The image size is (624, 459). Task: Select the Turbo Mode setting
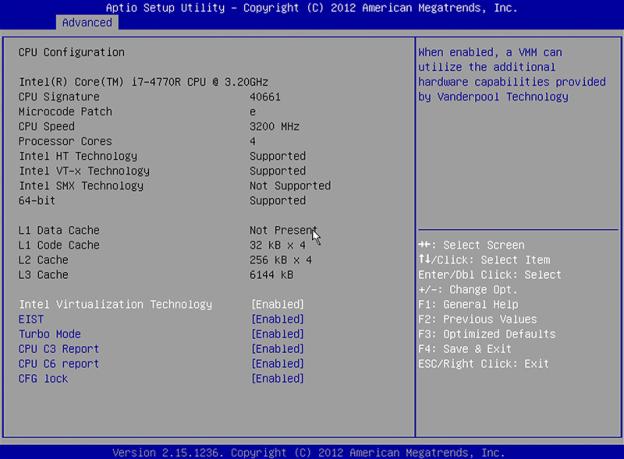[x=50, y=334]
